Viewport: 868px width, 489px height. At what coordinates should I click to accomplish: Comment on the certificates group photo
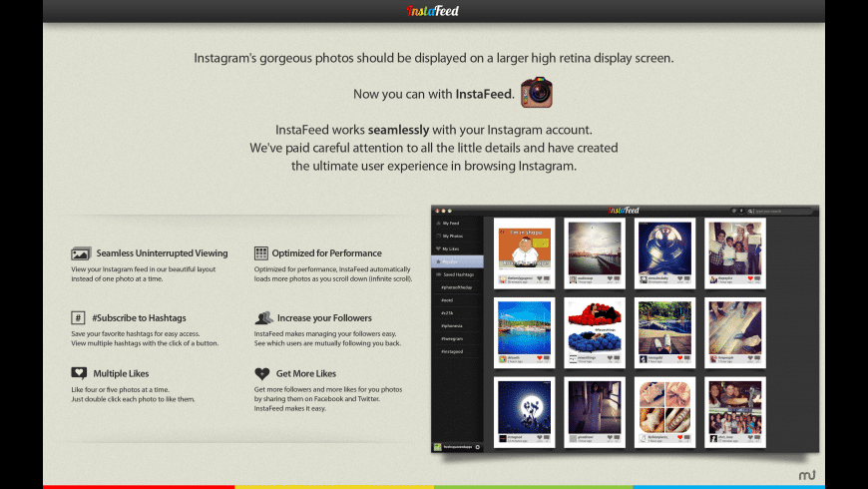point(757,278)
